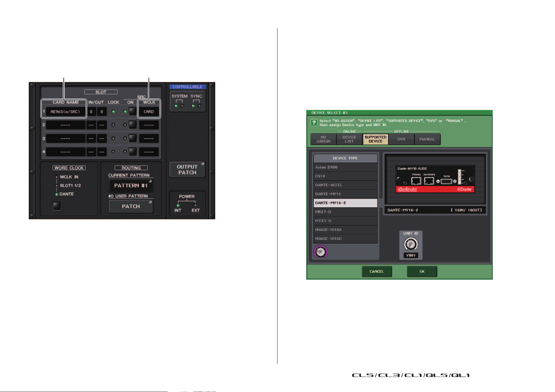Pick DANTE-MY16 from the list

click(x=345, y=194)
